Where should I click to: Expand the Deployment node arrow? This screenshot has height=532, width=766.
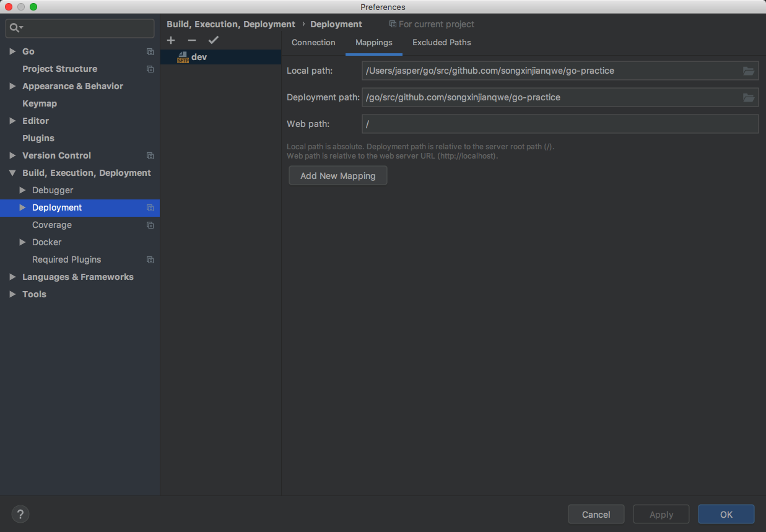pyautogui.click(x=22, y=207)
